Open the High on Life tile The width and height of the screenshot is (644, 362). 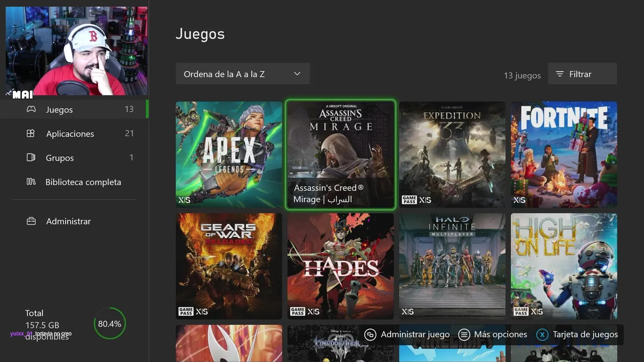pos(564,266)
